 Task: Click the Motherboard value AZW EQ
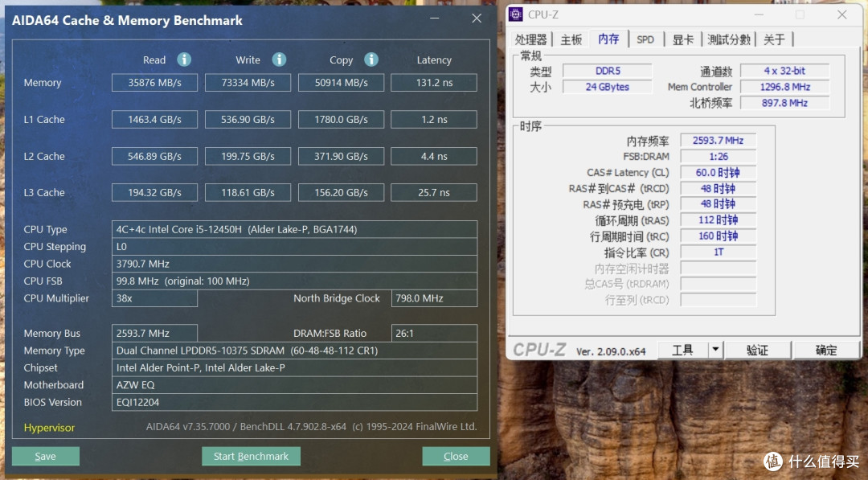point(294,385)
